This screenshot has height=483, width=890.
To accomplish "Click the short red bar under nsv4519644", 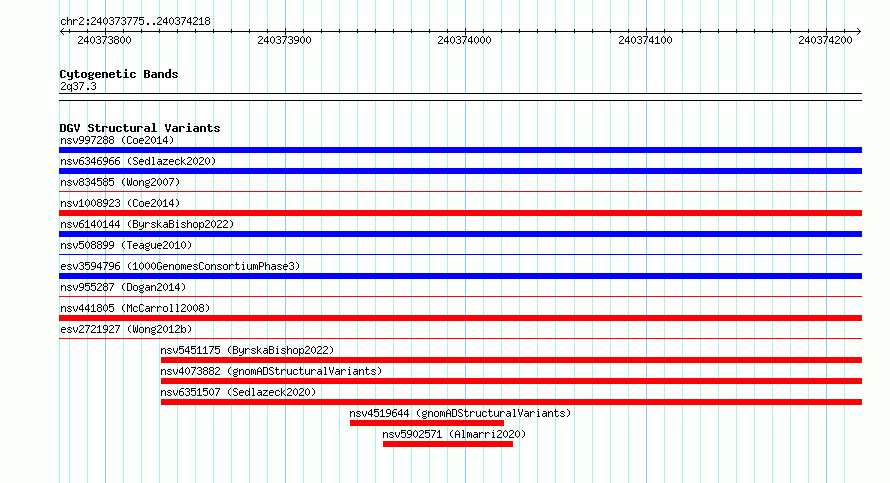I will pyautogui.click(x=427, y=423).
